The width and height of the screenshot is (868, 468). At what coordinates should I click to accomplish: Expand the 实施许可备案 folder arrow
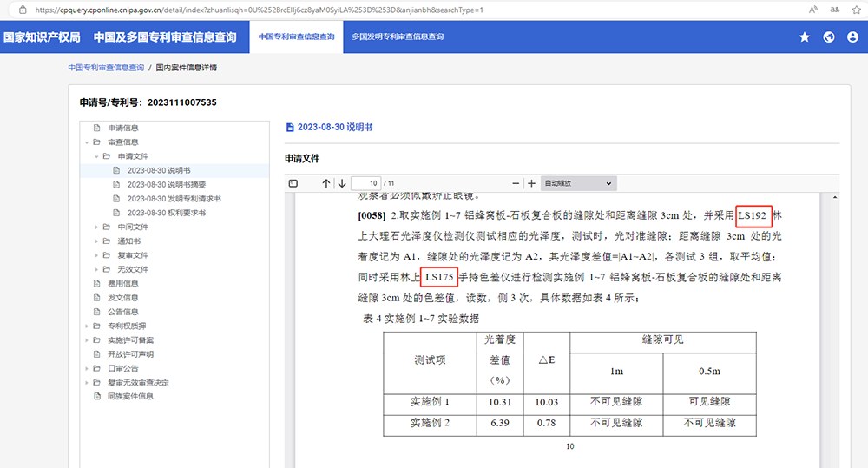click(87, 340)
